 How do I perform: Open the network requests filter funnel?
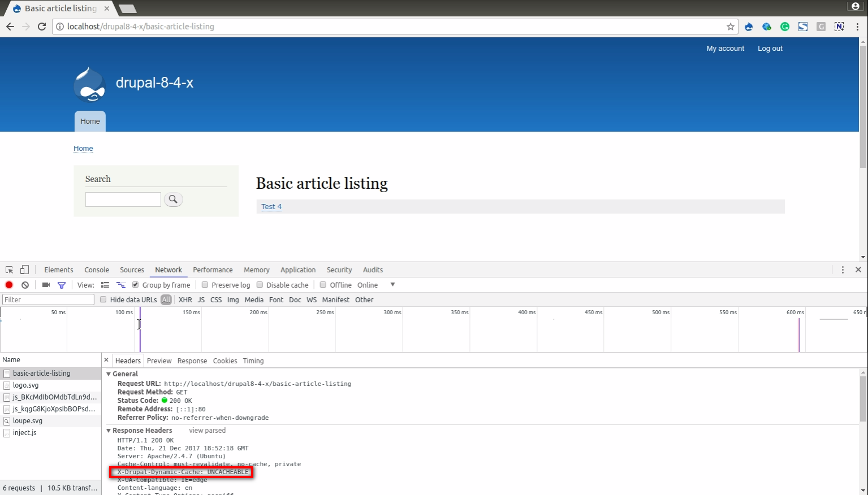tap(62, 285)
